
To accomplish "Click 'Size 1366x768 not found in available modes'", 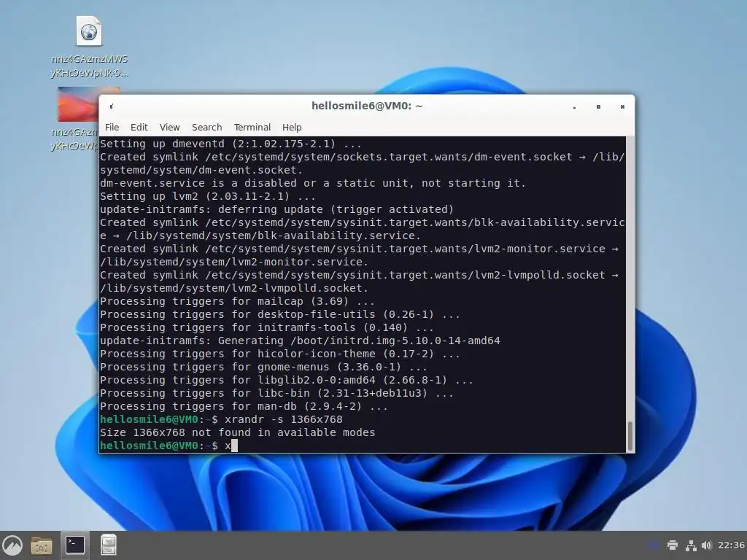I will click(x=237, y=432).
